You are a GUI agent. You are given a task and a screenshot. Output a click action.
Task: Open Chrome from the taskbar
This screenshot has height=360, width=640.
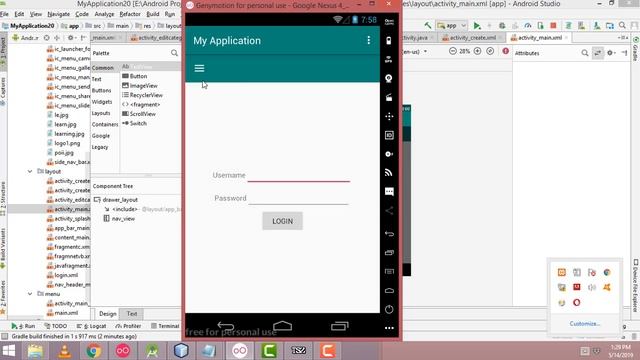[x=93, y=351]
